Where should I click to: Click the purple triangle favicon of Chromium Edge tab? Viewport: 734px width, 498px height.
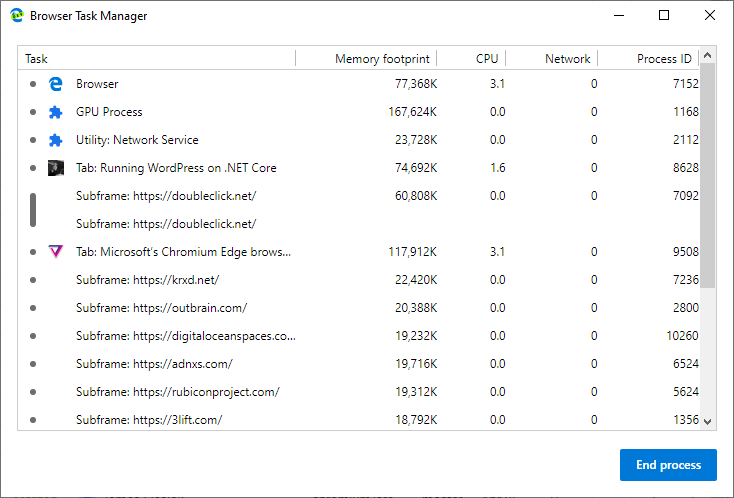(x=56, y=252)
